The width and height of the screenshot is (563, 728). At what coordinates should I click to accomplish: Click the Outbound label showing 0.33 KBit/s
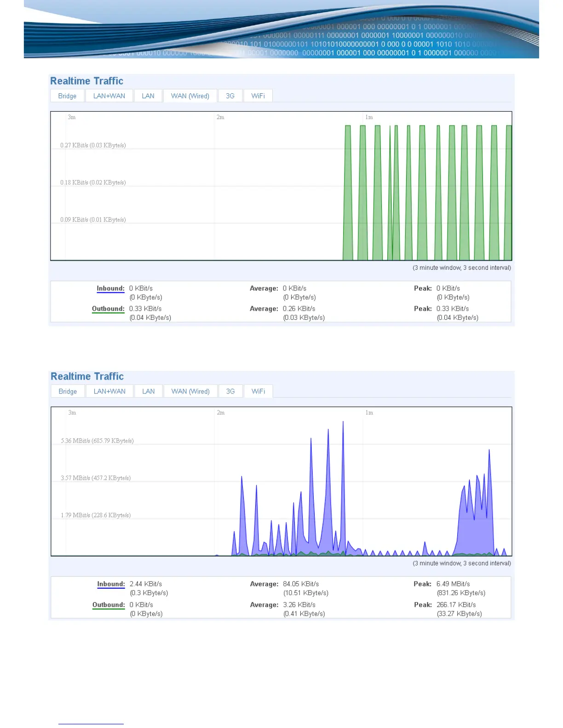click(x=108, y=309)
